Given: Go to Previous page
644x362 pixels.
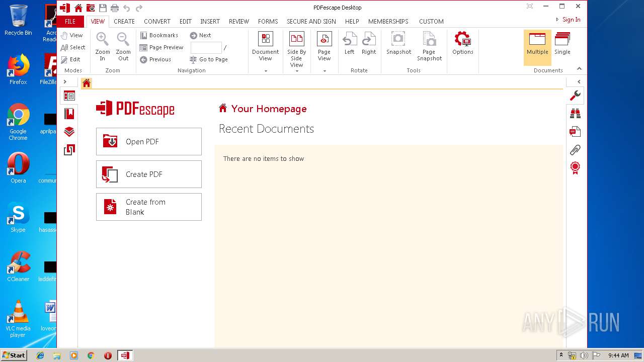Looking at the screenshot, I should pos(155,59).
